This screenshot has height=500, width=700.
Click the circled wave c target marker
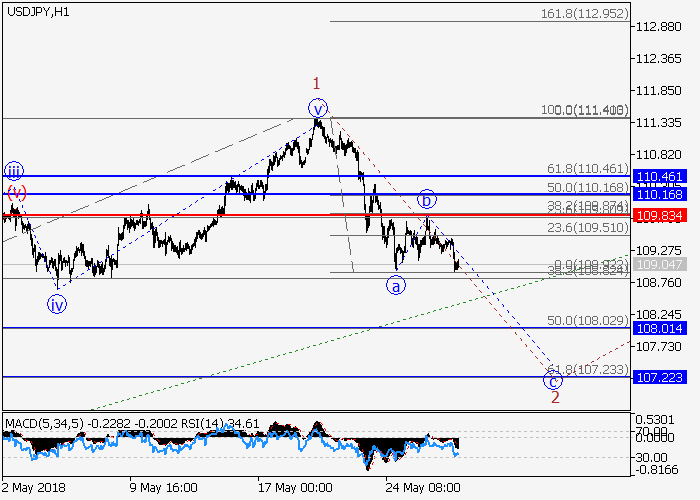[x=552, y=379]
